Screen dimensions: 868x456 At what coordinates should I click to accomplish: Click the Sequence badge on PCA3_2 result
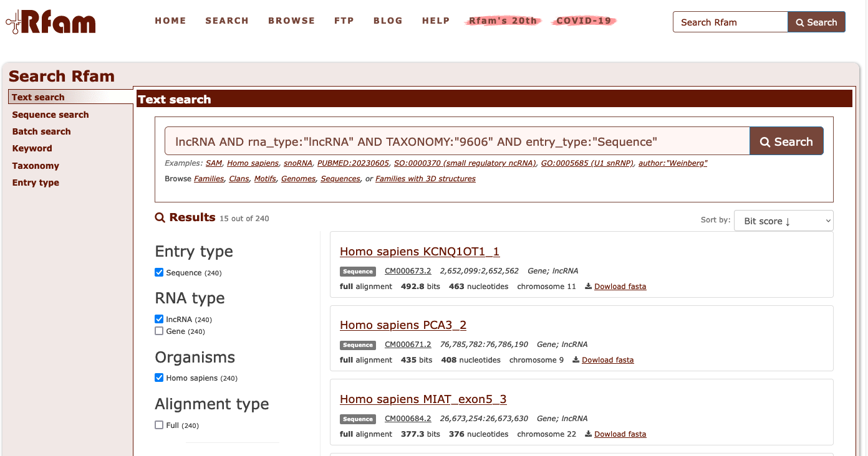click(x=358, y=345)
